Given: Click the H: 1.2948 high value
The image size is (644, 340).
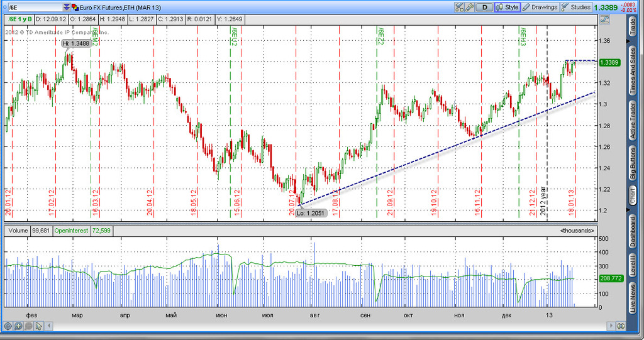Looking at the screenshot, I should (112, 19).
